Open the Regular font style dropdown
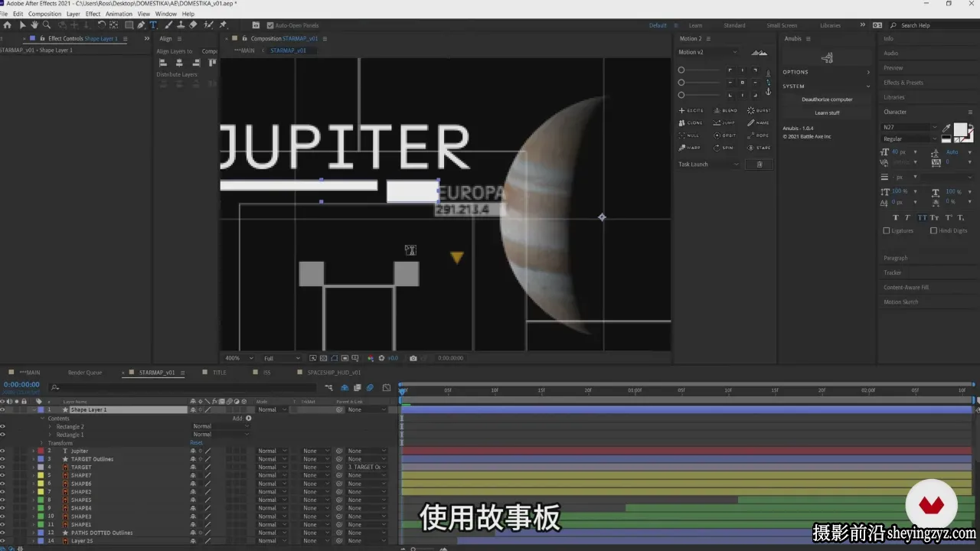 click(x=910, y=139)
